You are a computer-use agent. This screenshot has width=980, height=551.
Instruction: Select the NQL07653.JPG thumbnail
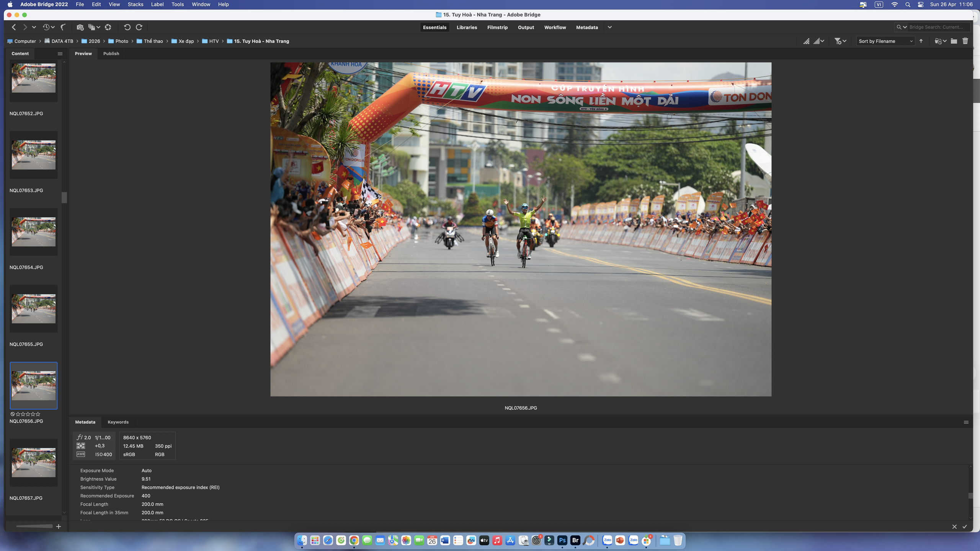[x=33, y=155]
